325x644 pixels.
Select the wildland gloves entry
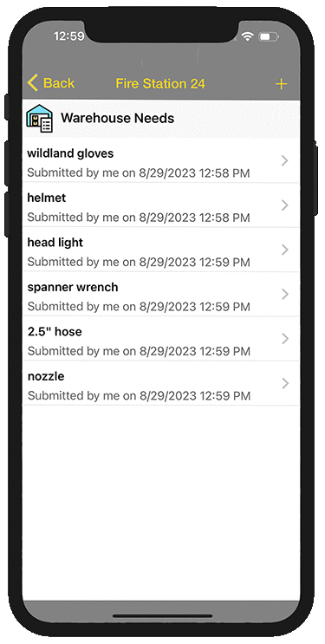coord(160,160)
